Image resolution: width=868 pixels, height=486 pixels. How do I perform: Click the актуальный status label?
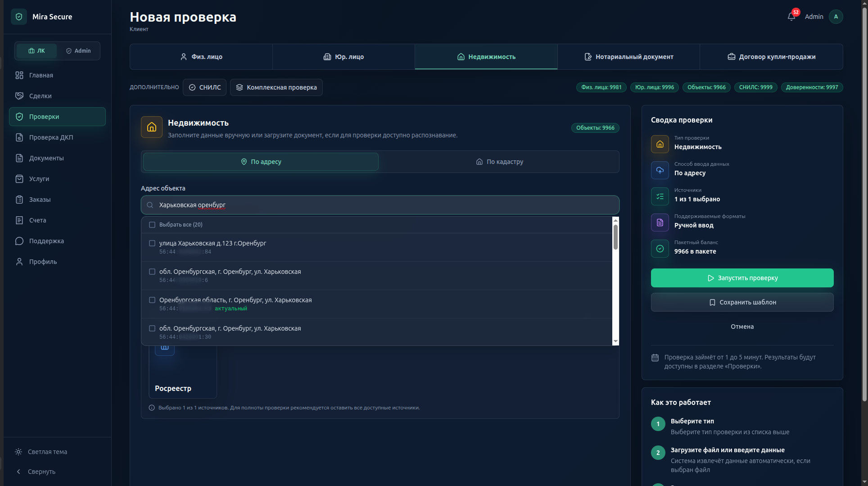pyautogui.click(x=231, y=309)
